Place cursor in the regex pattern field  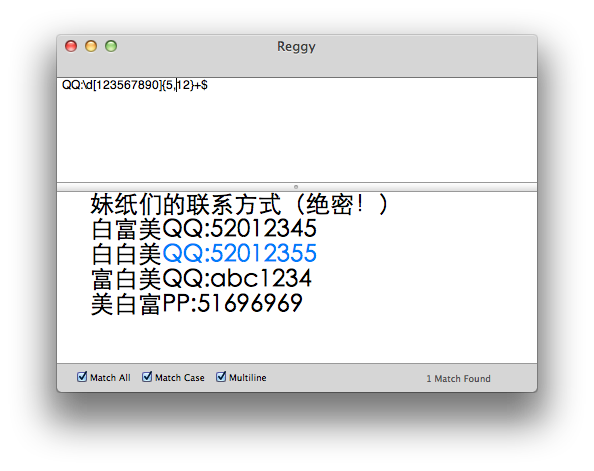297,130
